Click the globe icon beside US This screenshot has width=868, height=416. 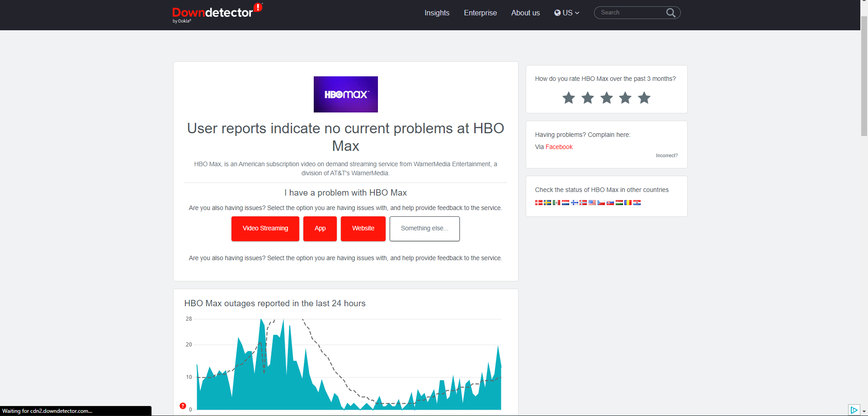coord(557,13)
